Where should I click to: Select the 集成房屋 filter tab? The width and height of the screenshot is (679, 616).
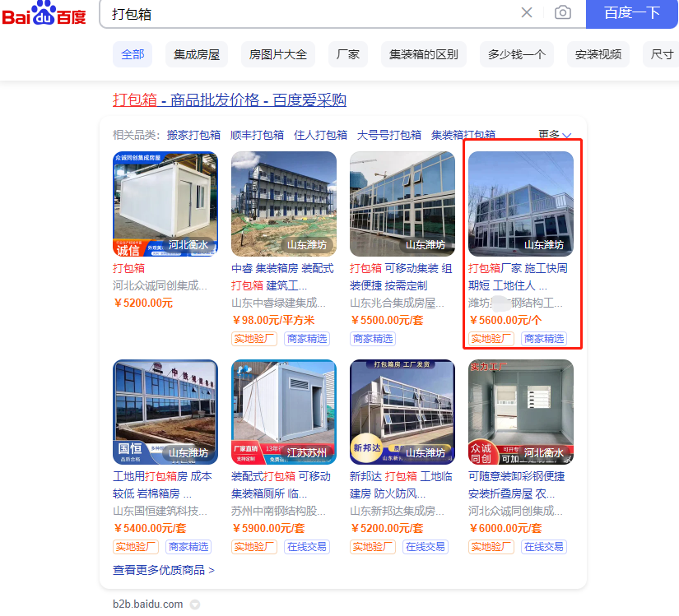click(197, 54)
